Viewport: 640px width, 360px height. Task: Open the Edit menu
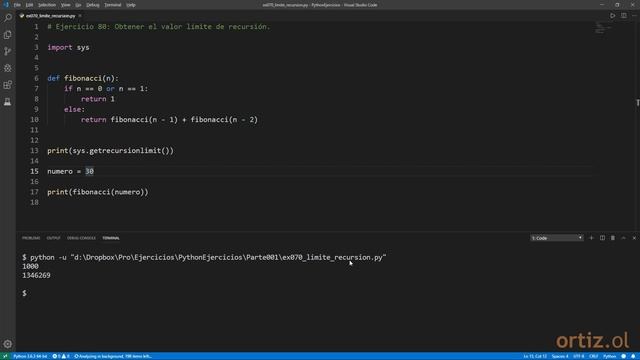coord(29,5)
